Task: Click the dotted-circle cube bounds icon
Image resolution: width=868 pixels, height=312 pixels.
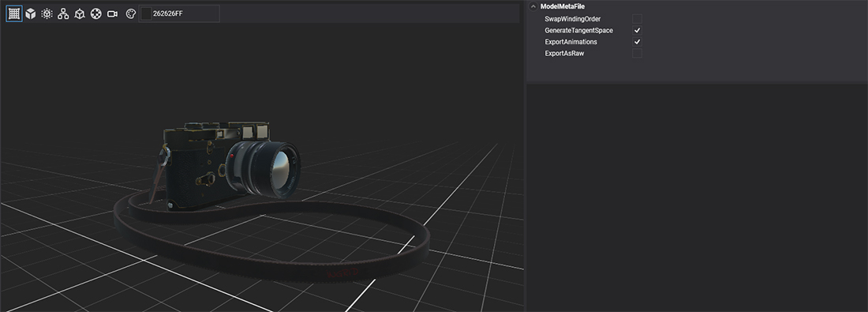Action: [47, 14]
